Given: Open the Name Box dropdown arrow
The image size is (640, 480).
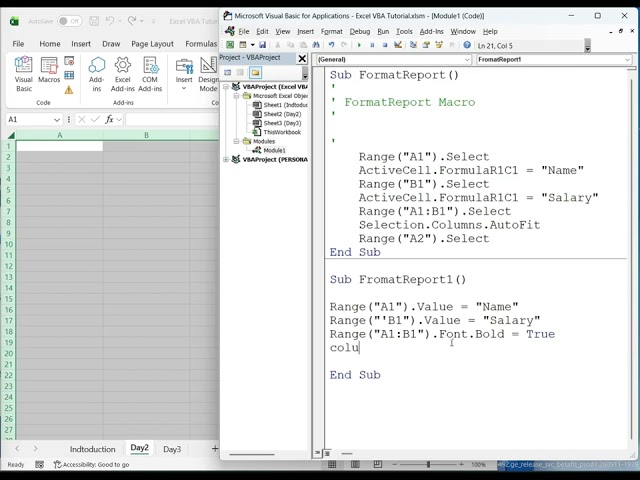Looking at the screenshot, I should pyautogui.click(x=56, y=120).
